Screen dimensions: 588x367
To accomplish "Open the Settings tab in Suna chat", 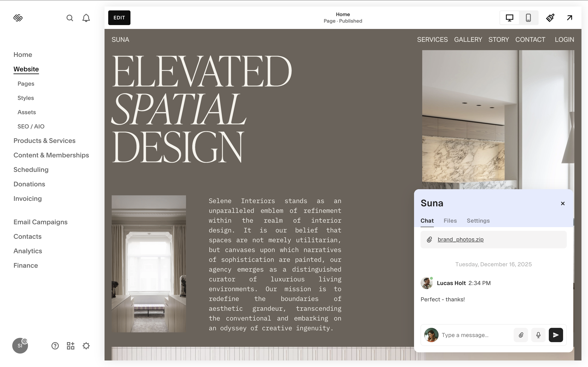I will pos(478,221).
